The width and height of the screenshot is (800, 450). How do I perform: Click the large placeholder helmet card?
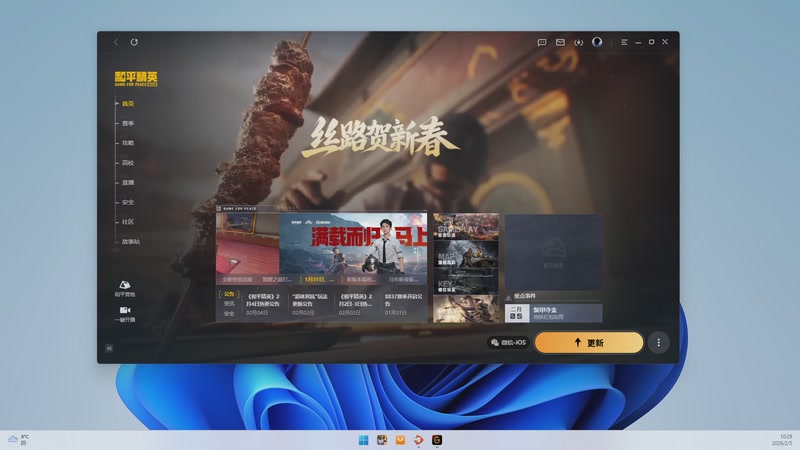[554, 253]
